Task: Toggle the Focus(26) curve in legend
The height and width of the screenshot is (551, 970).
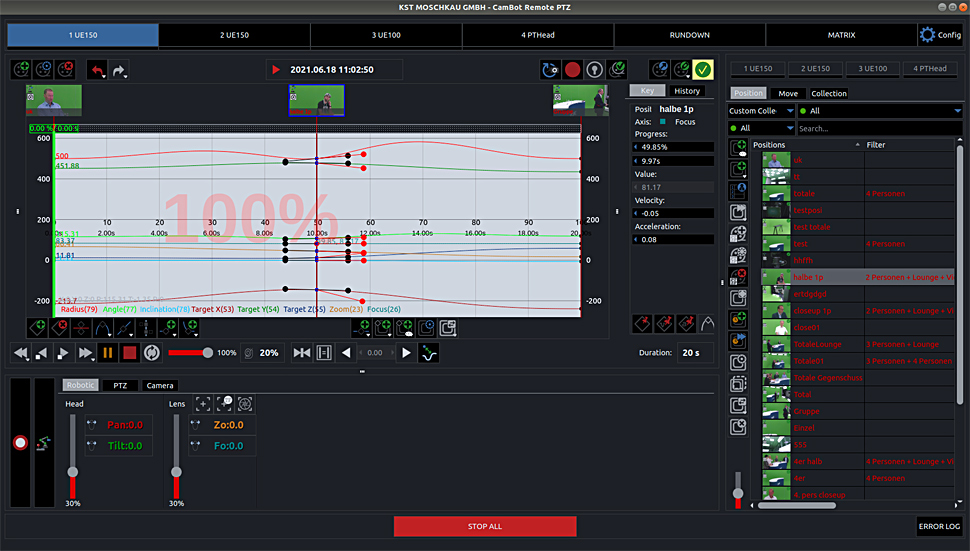Action: [384, 309]
